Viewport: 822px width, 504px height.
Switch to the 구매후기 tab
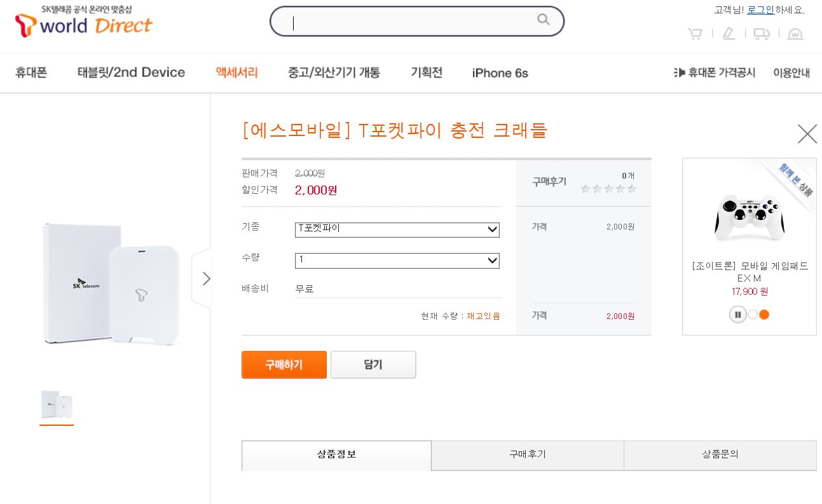pos(527,454)
